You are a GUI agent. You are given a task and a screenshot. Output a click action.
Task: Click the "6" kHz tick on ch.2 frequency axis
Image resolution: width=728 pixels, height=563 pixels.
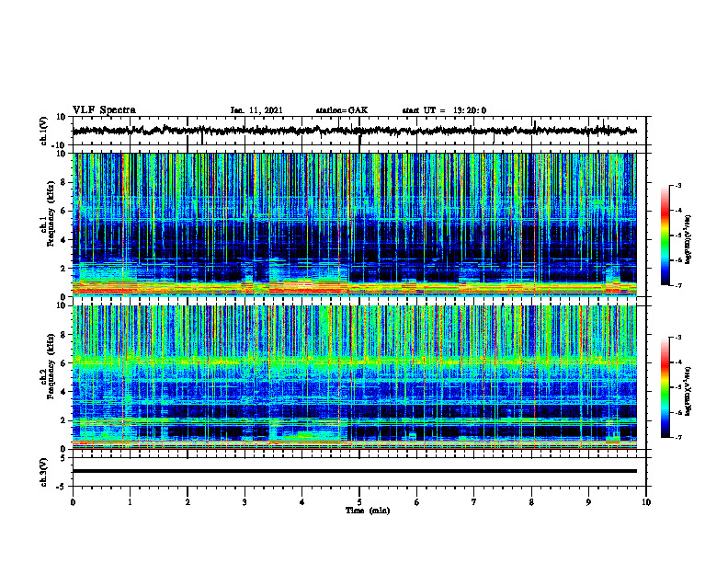coord(63,363)
